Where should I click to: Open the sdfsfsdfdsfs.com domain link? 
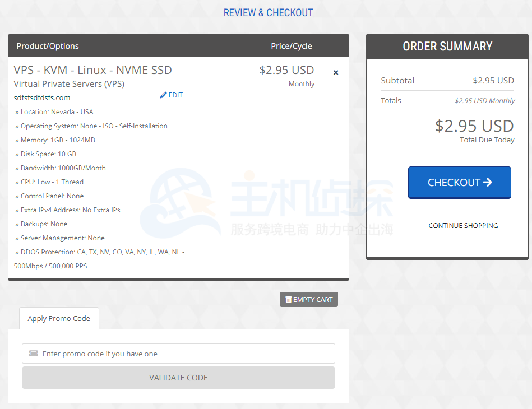(x=42, y=97)
